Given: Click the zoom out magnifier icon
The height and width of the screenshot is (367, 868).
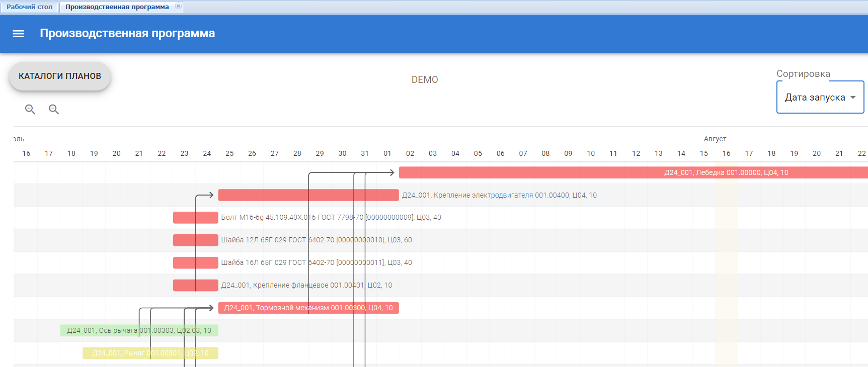Looking at the screenshot, I should point(54,109).
